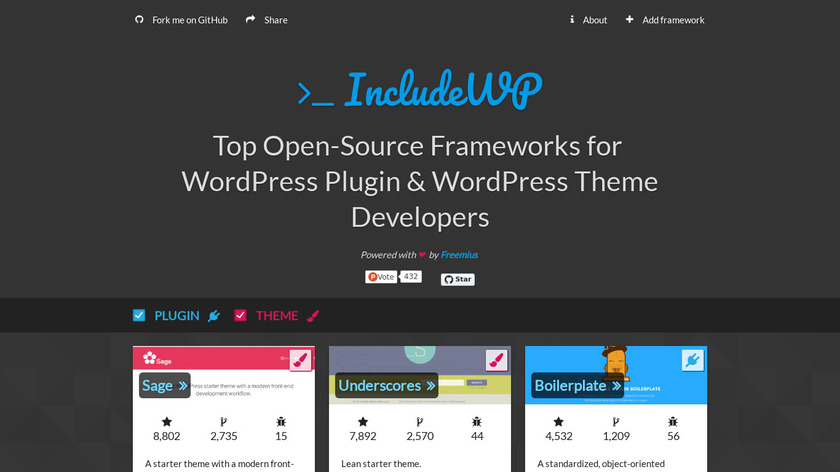Click the IncludeWP logo
The image size is (840, 472).
tap(420, 89)
